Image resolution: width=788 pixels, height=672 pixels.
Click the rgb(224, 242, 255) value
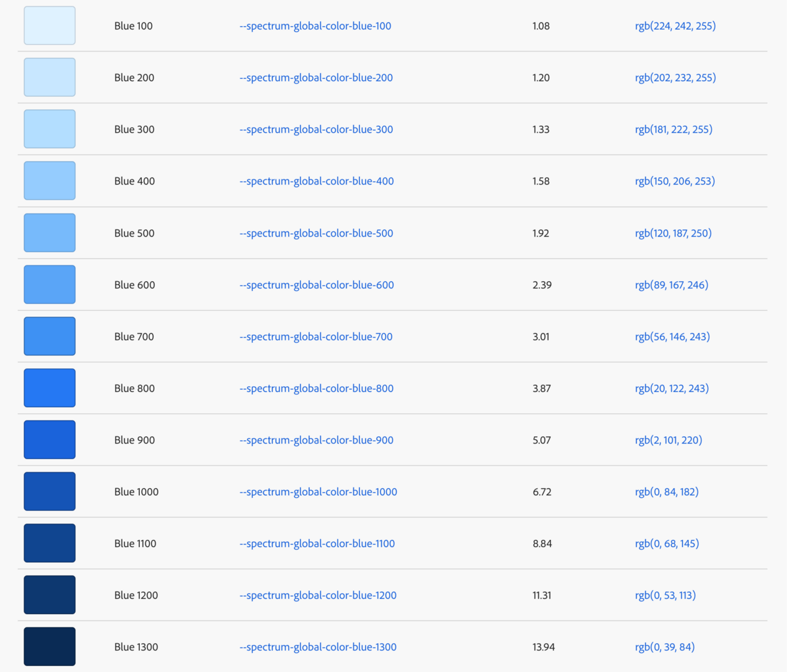click(675, 26)
